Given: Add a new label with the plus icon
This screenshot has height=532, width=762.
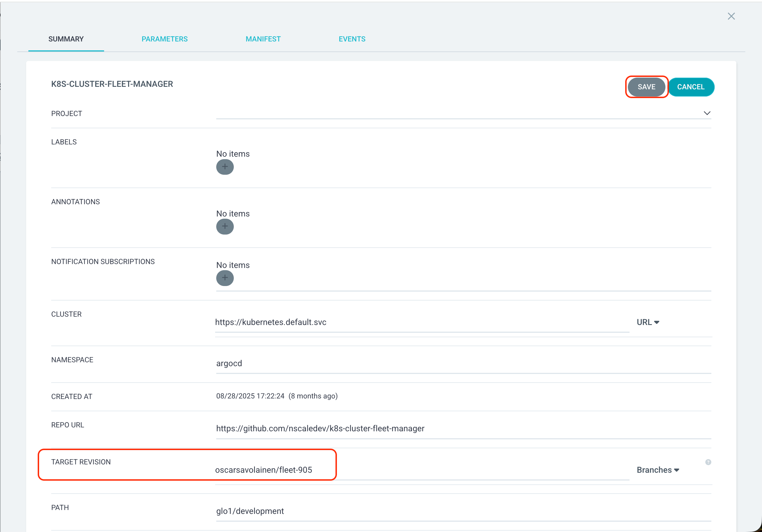Looking at the screenshot, I should pos(225,167).
